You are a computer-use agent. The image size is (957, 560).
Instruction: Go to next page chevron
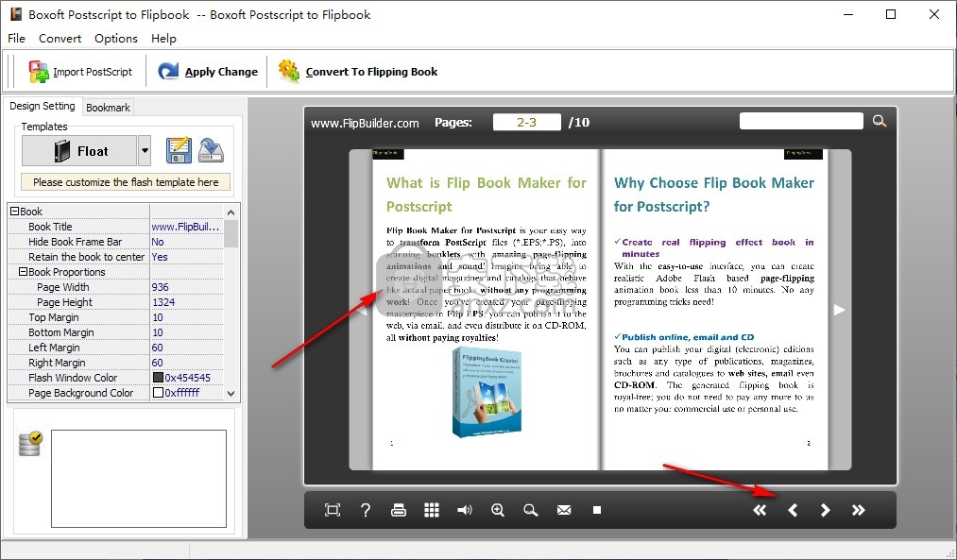point(825,510)
